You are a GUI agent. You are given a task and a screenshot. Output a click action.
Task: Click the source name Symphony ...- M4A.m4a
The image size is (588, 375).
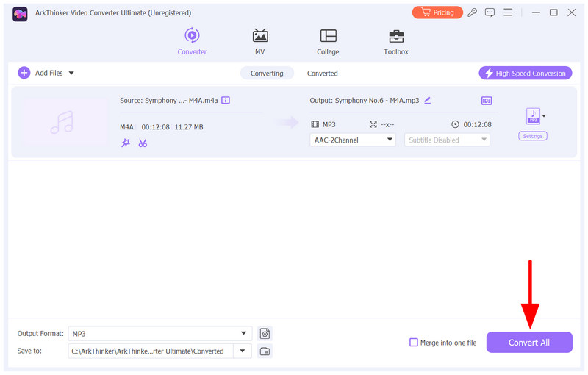182,100
